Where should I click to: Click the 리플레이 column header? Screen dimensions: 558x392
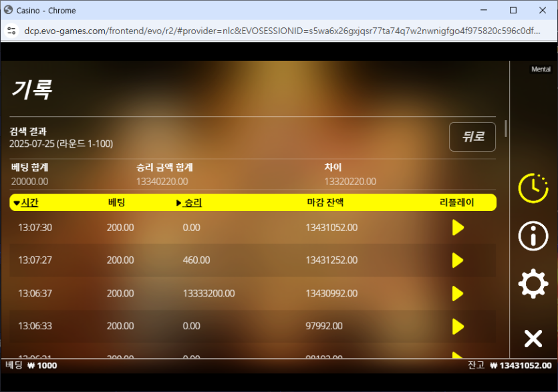[x=456, y=202]
